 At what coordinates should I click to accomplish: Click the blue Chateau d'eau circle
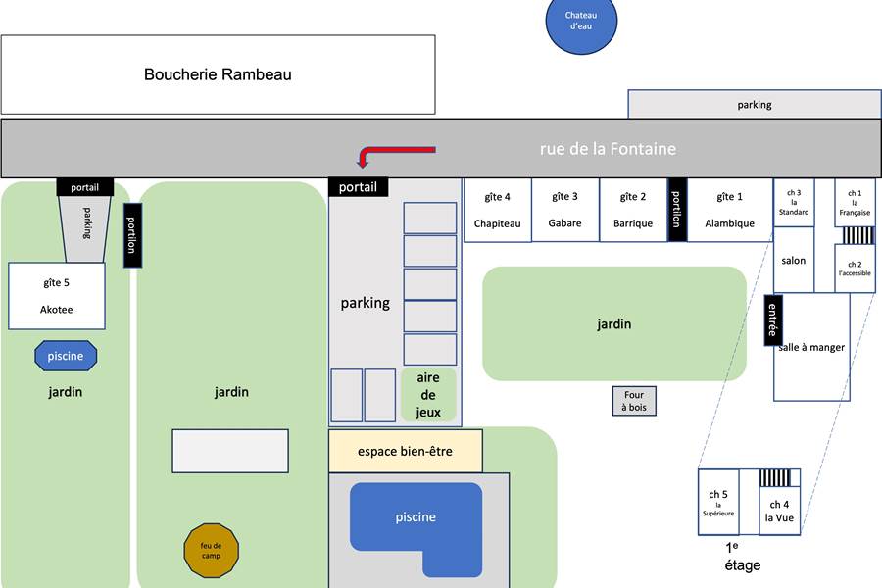(581, 21)
